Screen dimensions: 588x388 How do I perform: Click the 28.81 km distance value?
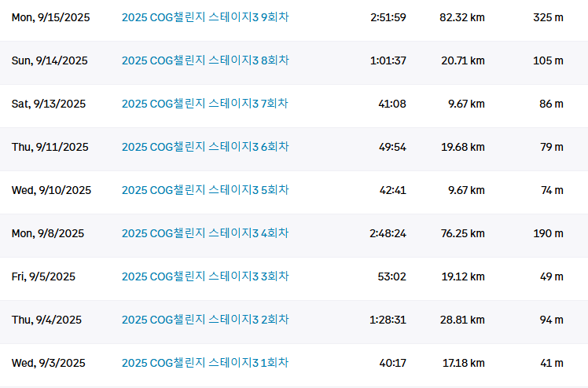[462, 320]
